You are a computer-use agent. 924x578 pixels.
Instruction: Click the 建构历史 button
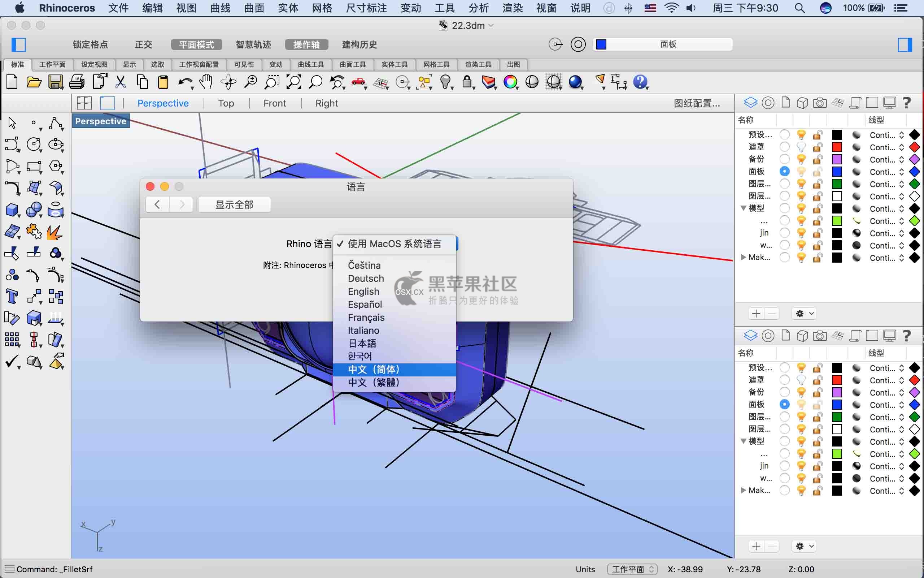click(359, 45)
